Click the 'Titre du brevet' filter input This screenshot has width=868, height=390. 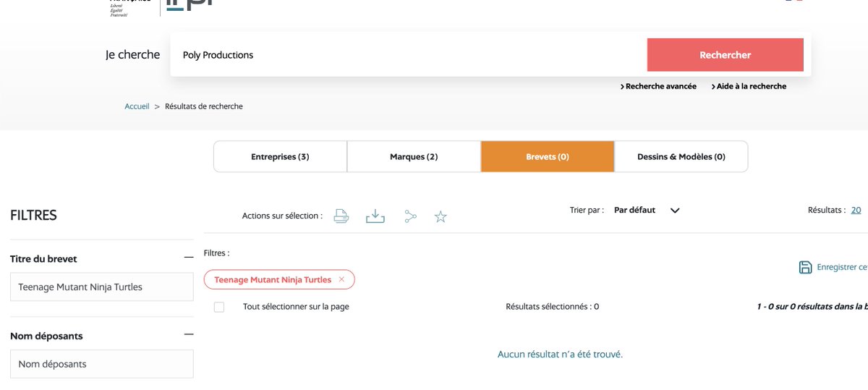coord(102,287)
